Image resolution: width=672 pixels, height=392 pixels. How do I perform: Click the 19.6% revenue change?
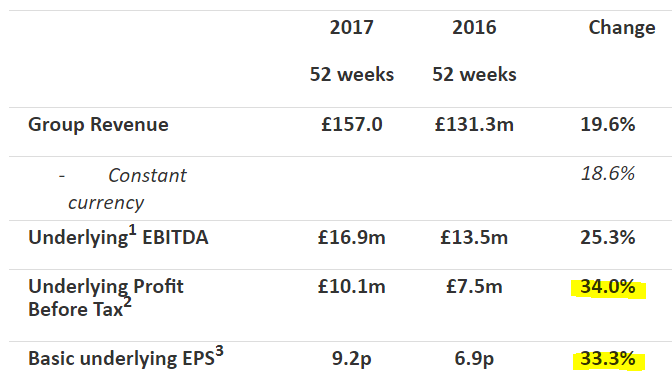(608, 125)
